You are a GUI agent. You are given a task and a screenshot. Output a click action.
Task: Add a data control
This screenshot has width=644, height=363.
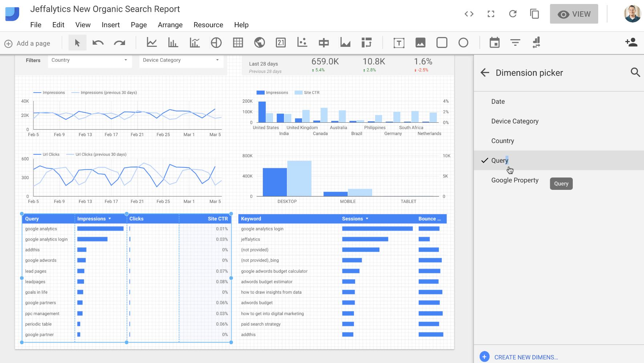(x=536, y=42)
